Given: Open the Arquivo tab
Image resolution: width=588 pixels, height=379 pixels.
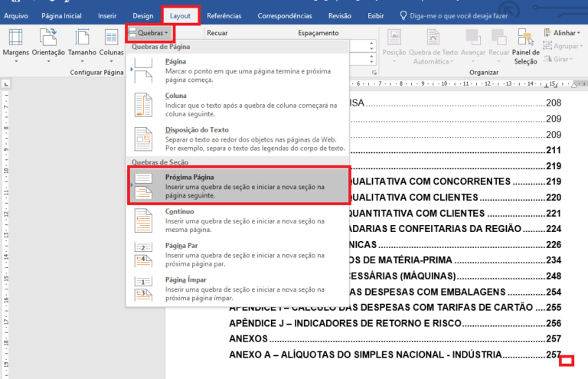Looking at the screenshot, I should 16,16.
